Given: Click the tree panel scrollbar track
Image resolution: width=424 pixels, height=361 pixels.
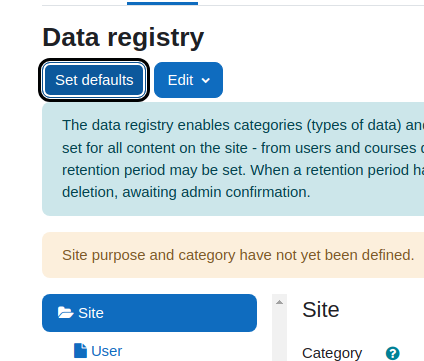Looking at the screenshot, I should 279,335.
